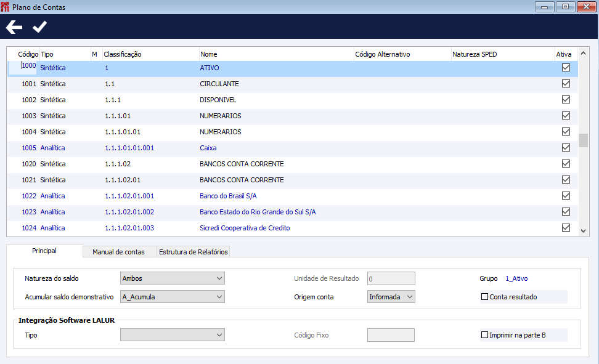The width and height of the screenshot is (599, 364).
Task: Select NUMERARIOS with classification 1.1.1.01
Action: [x=221, y=116]
